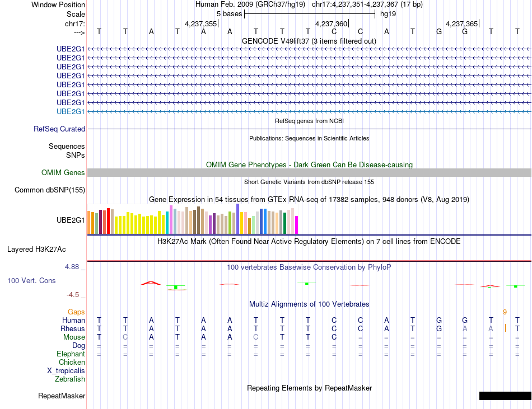Select the Rhesus species row label

click(x=73, y=328)
